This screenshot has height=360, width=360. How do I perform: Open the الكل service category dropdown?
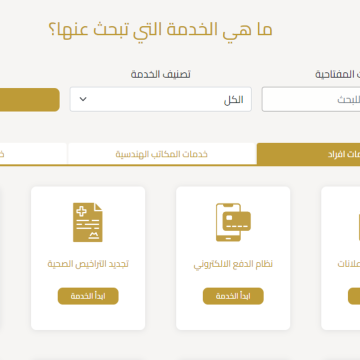pyautogui.click(x=161, y=99)
